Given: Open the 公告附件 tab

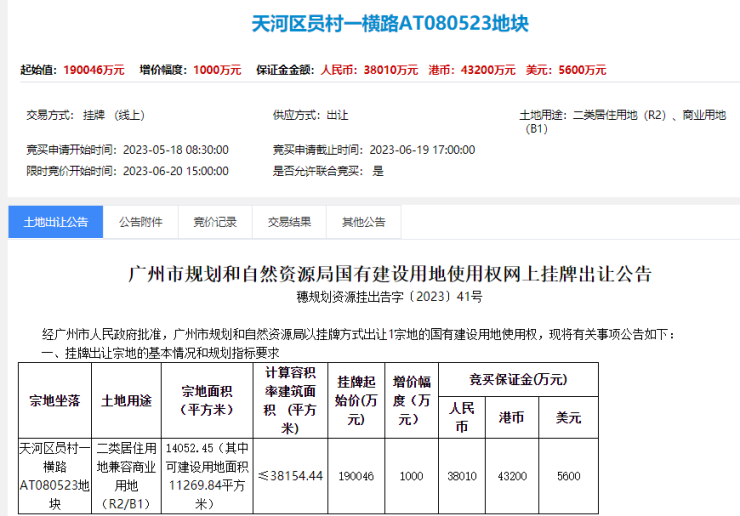Looking at the screenshot, I should 140,222.
